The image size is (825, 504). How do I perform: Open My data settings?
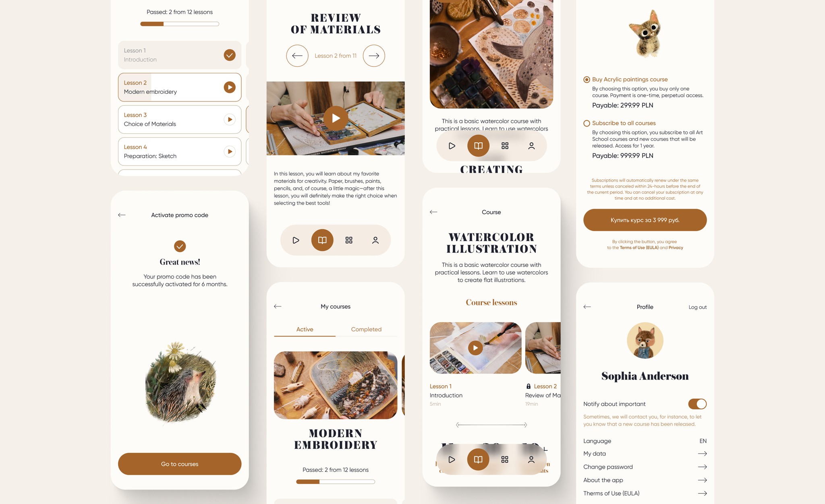coord(645,453)
